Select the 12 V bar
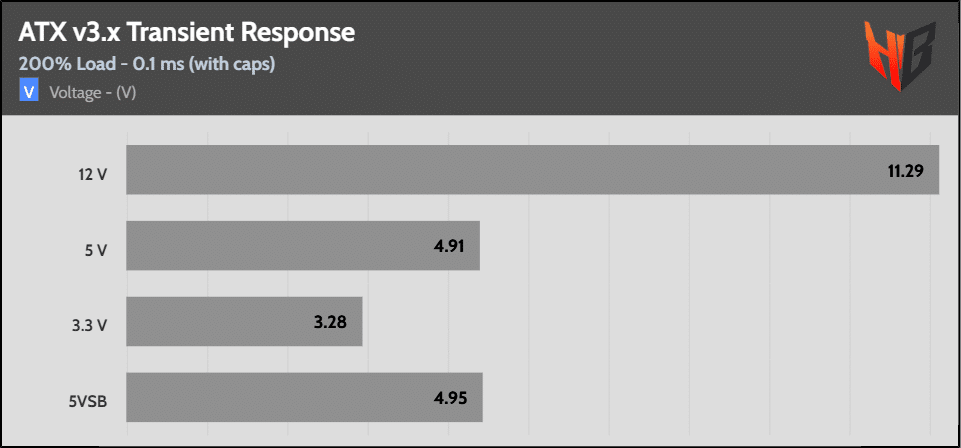This screenshot has height=448, width=961. [x=500, y=170]
